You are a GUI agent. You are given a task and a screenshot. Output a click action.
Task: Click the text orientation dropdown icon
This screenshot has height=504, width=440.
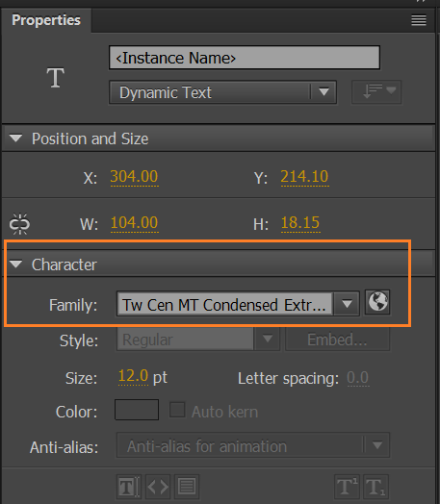376,92
